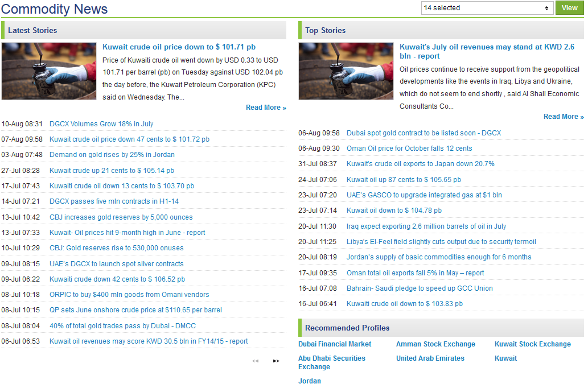
Task: Visit the Dubai Financial Market profile
Action: coord(335,344)
